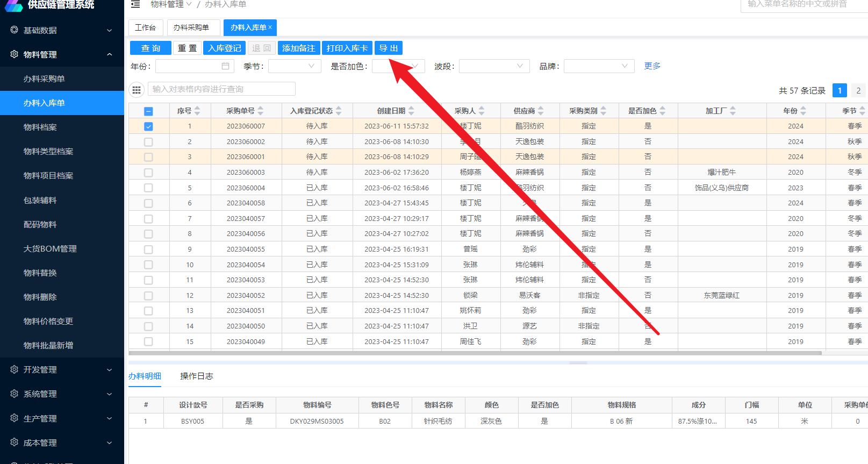The width and height of the screenshot is (868, 464).
Task: Toggle the select-all header checkbox
Action: point(148,111)
